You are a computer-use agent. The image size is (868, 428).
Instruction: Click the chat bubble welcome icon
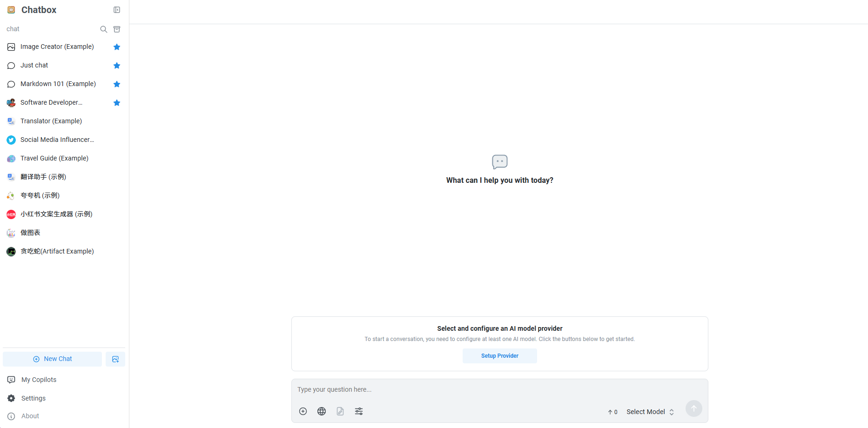pyautogui.click(x=500, y=162)
